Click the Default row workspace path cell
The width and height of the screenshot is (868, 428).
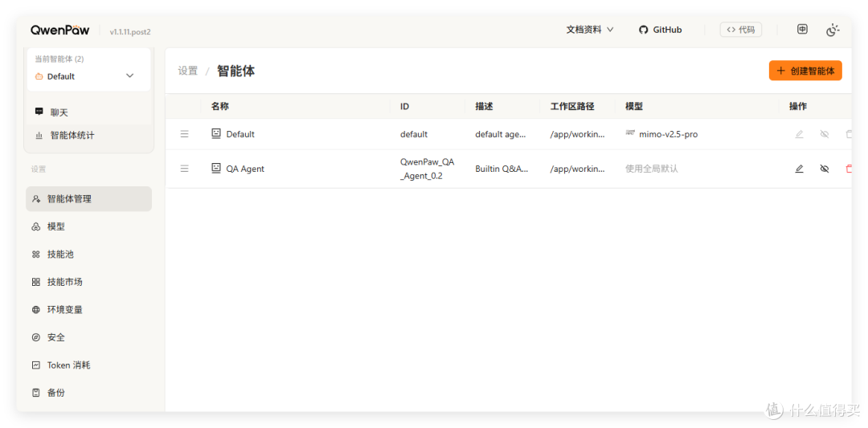click(x=577, y=134)
